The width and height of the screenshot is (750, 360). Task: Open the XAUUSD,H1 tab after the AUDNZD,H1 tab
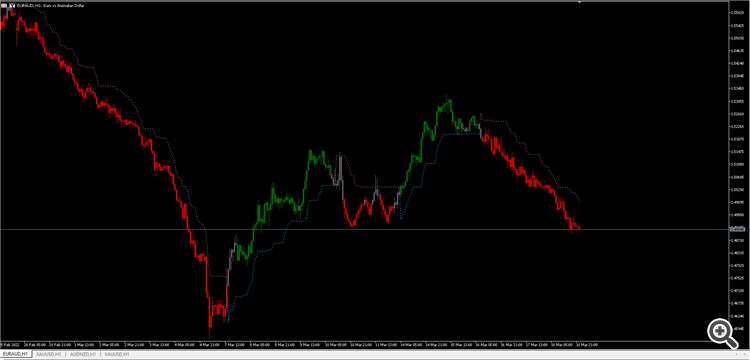(117, 354)
